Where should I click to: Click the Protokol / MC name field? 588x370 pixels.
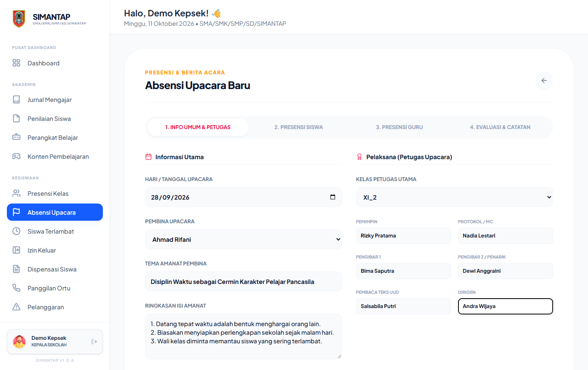pos(505,236)
